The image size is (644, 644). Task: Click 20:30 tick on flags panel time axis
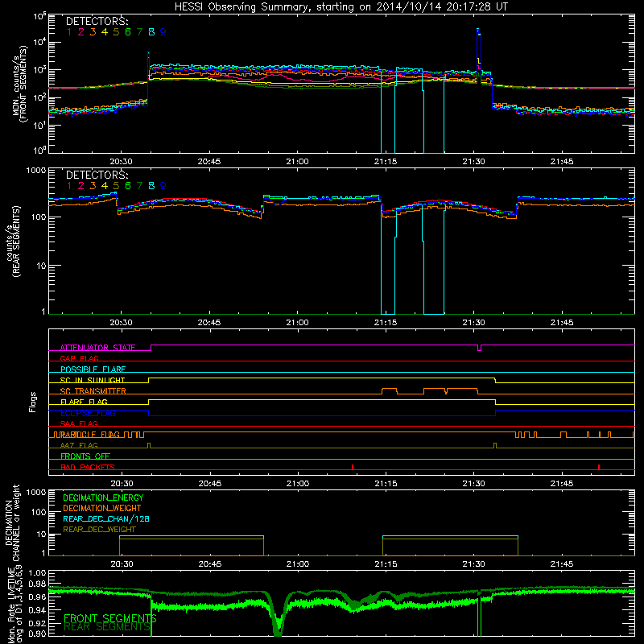[122, 484]
